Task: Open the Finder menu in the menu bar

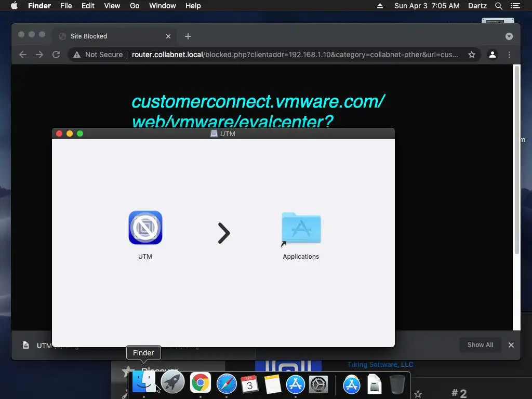Action: pos(39,6)
